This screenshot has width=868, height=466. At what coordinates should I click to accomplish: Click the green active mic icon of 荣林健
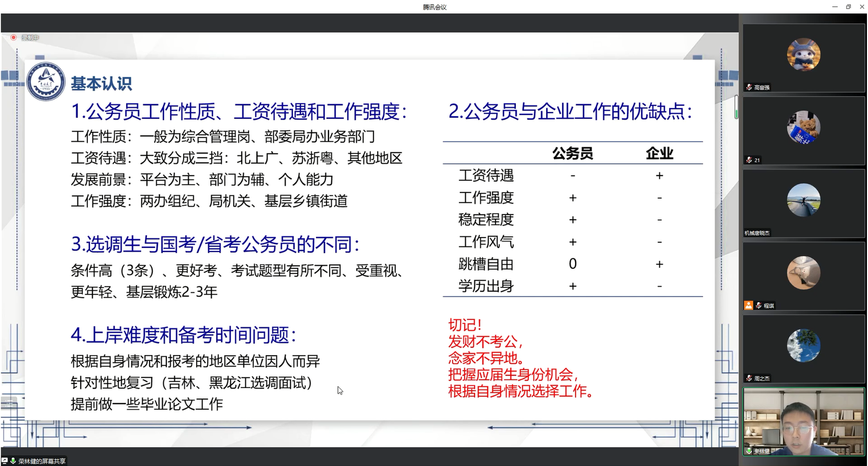coord(749,451)
